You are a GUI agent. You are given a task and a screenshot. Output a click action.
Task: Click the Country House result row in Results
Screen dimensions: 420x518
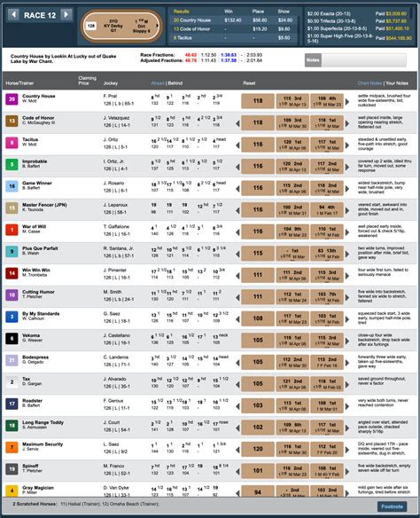[233, 20]
